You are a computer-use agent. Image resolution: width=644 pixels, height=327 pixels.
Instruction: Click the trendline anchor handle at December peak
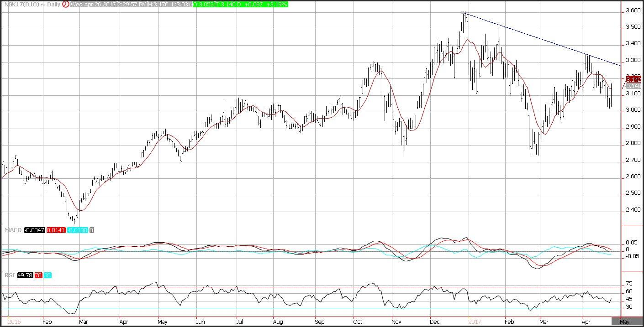point(464,13)
